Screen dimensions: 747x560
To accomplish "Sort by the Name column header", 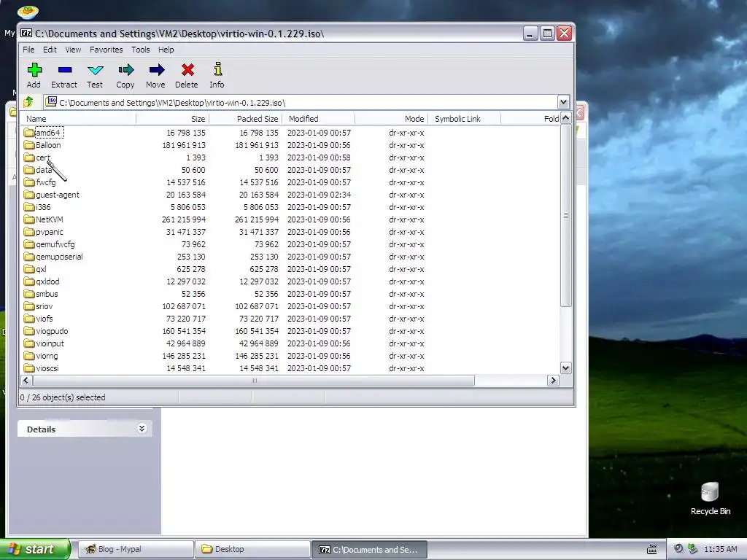I will coord(79,119).
